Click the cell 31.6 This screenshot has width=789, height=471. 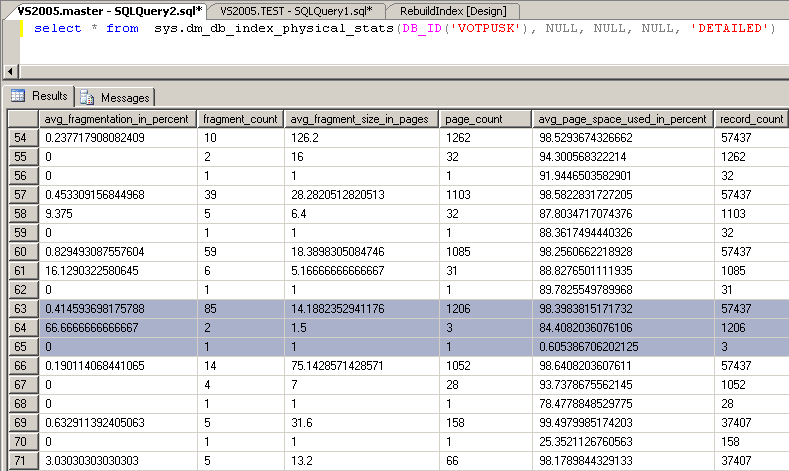(x=362, y=423)
